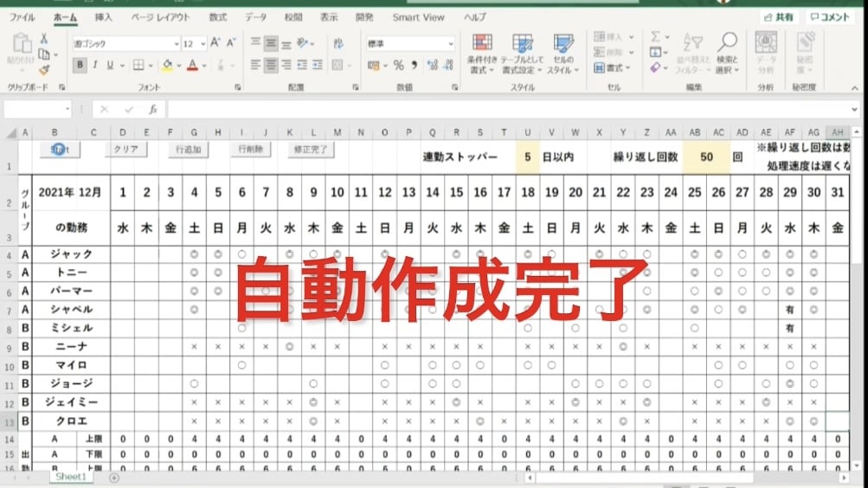
Task: Apply percent style
Action: tap(399, 65)
